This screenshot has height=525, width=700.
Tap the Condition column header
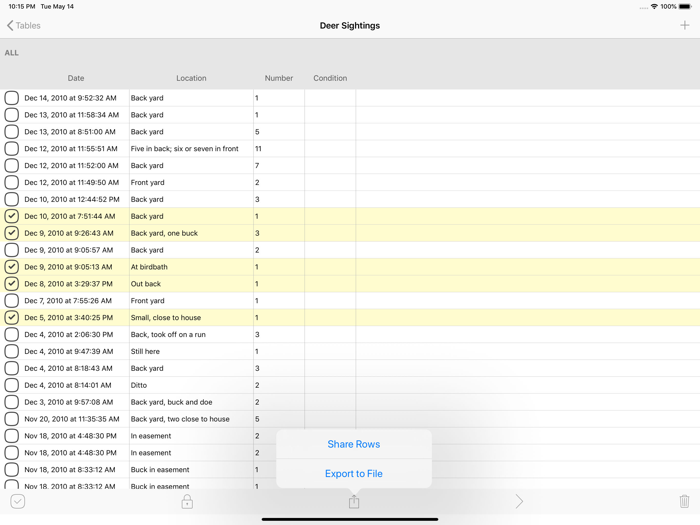[x=330, y=78]
